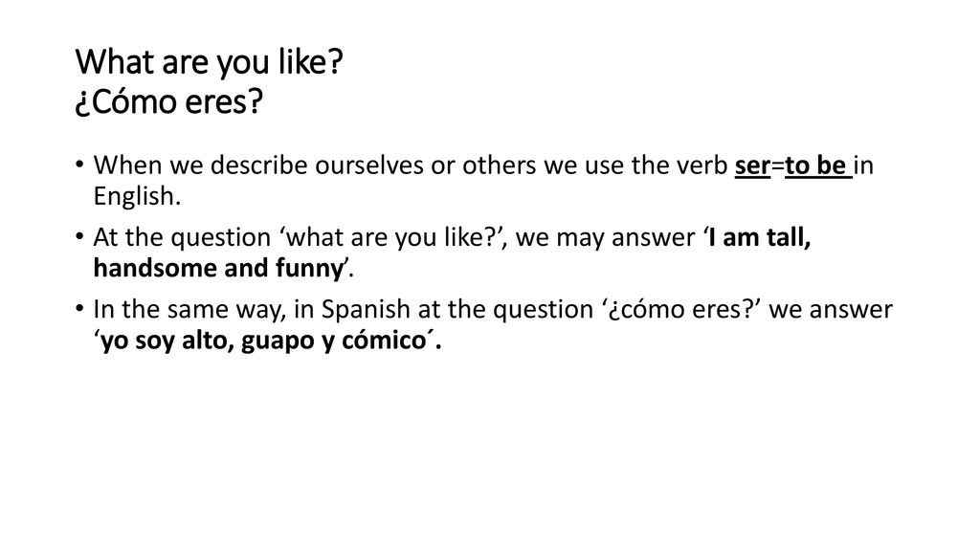Click the second bullet point marker
This screenshot has height=551, width=980.
click(79, 237)
